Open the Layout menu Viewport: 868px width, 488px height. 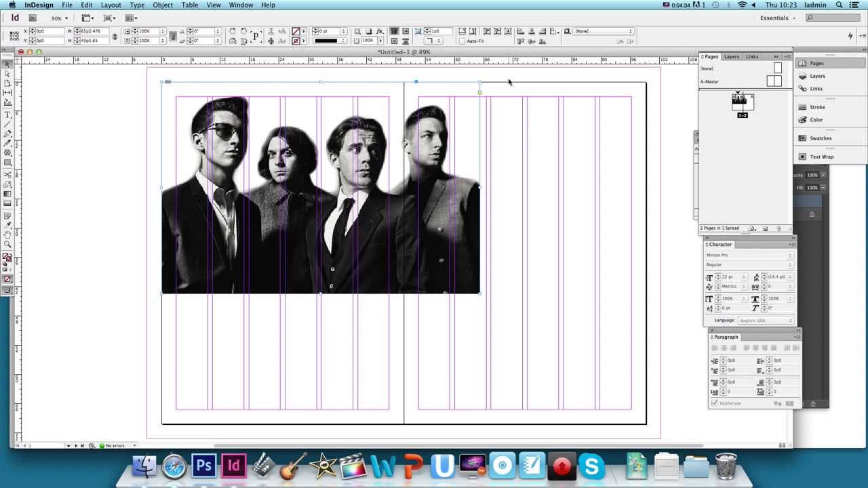111,5
